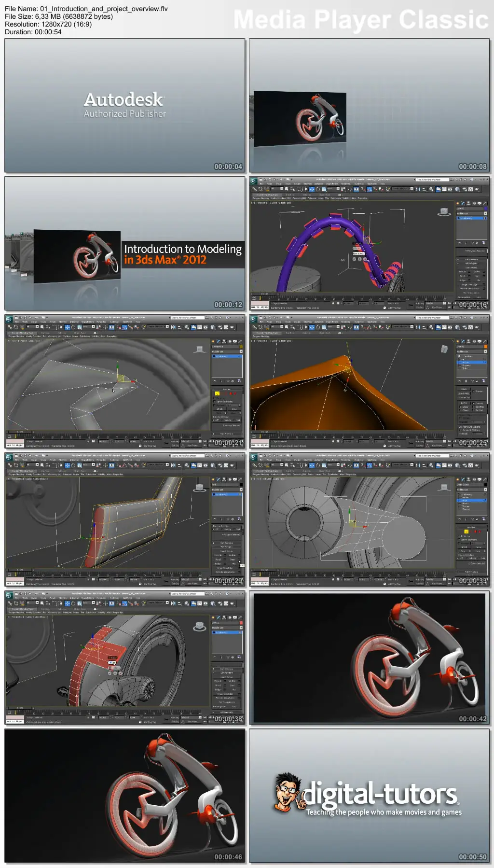Viewport: 494px width, 868px height.
Task: Open the Modifier List dropdown in the 00:00:21 frame
Action: coord(227,351)
